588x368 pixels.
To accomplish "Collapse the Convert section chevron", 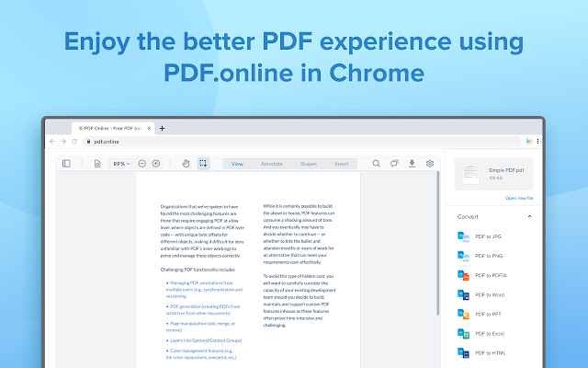I will coord(529,216).
